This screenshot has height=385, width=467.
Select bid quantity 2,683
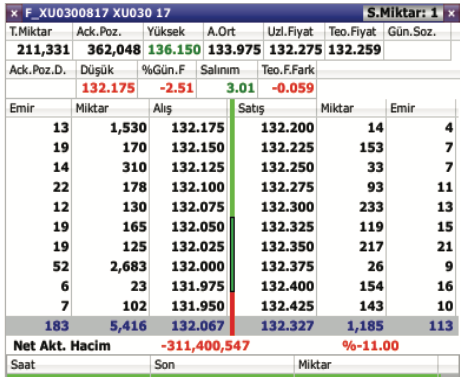129,267
